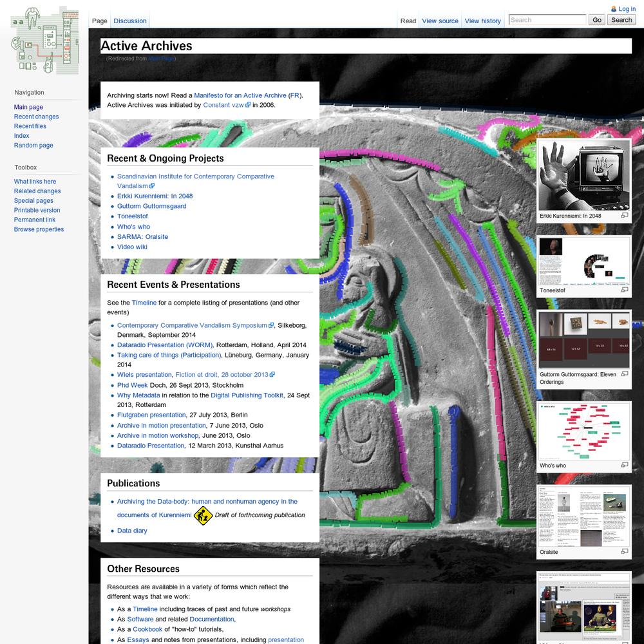The image size is (644, 644).
Task: Open the Printable version
Action: (x=37, y=210)
